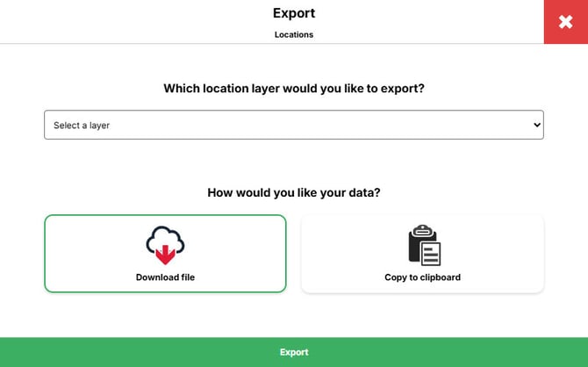Close the Export dialog

565,22
